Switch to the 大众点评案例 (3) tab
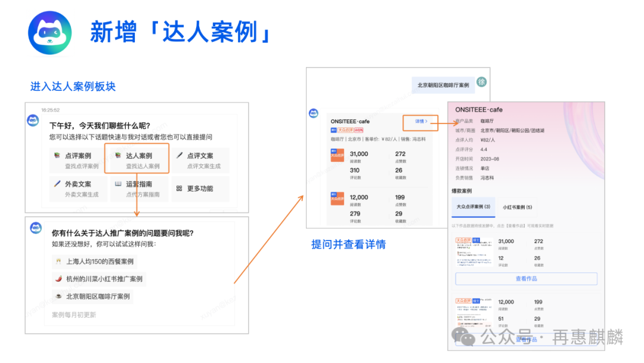 pyautogui.click(x=473, y=207)
